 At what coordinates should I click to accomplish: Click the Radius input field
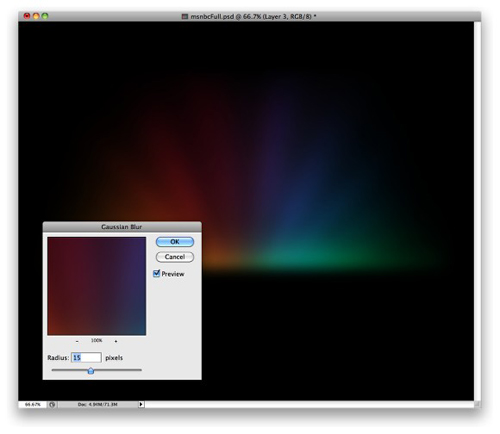[x=86, y=358]
